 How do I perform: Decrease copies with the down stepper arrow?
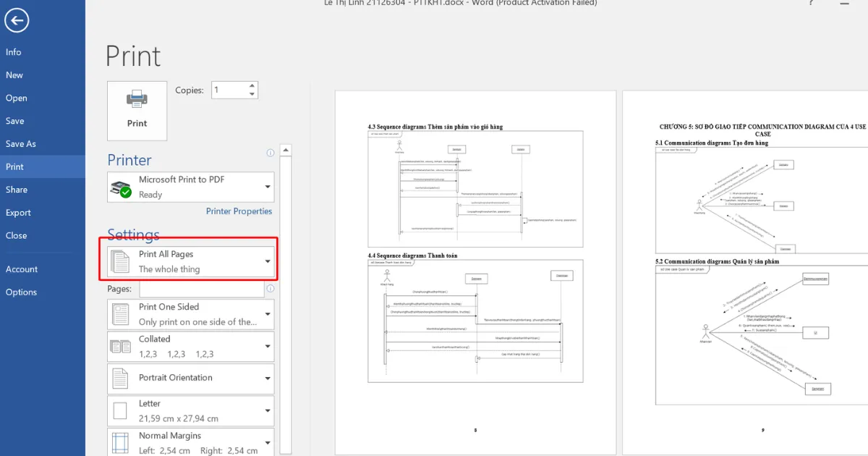point(252,94)
